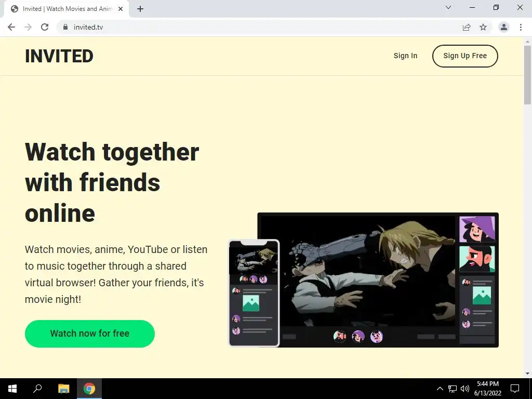Click the invited.tv address bar

[259, 27]
